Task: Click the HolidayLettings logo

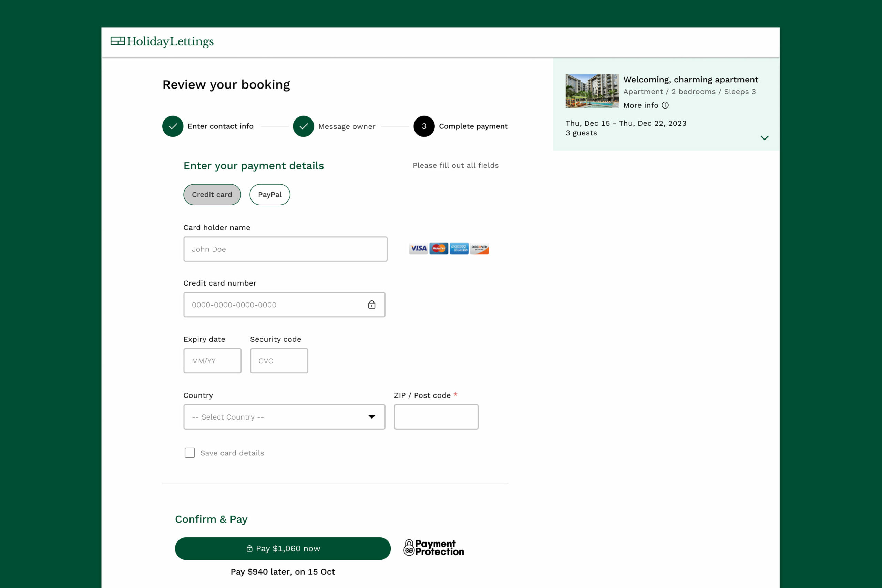Action: 162,41
